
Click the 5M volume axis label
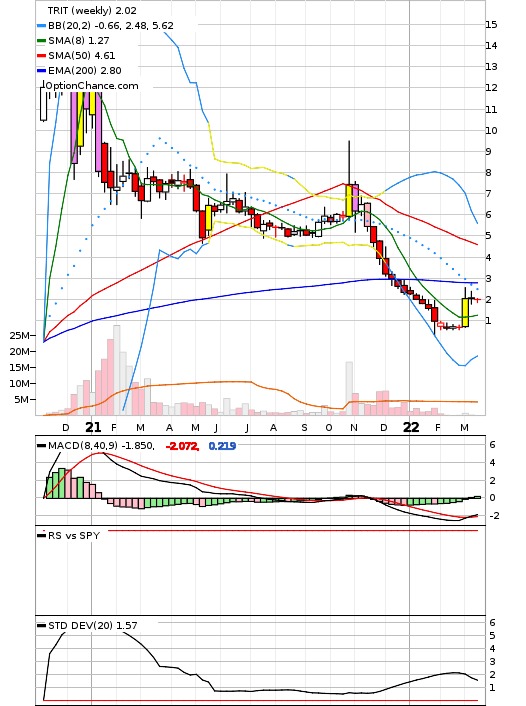click(22, 399)
